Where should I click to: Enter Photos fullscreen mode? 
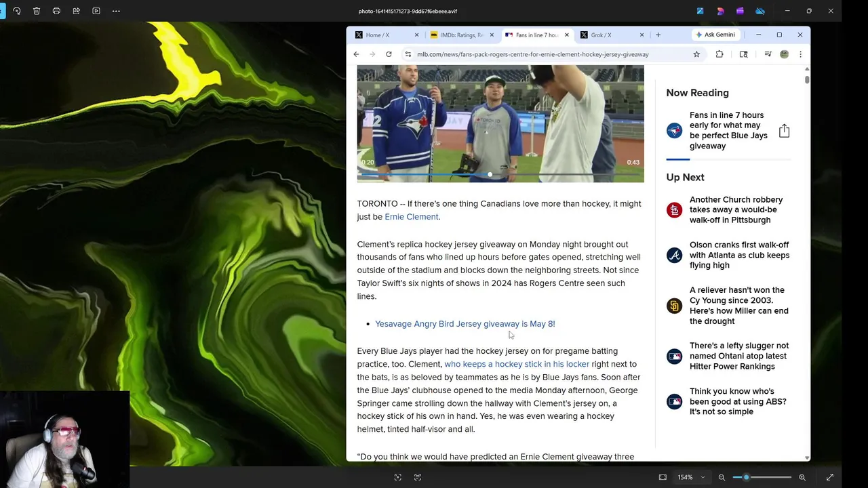pos(829,477)
